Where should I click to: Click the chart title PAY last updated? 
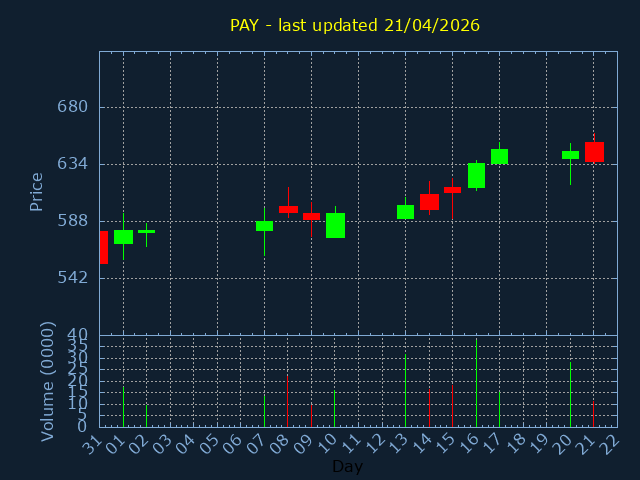(x=354, y=25)
